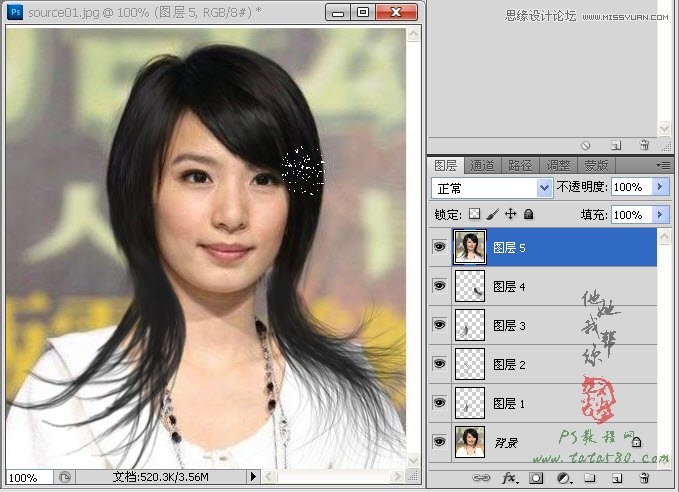The height and width of the screenshot is (492, 679).
Task: Open the layer style fx menu
Action: 510,478
